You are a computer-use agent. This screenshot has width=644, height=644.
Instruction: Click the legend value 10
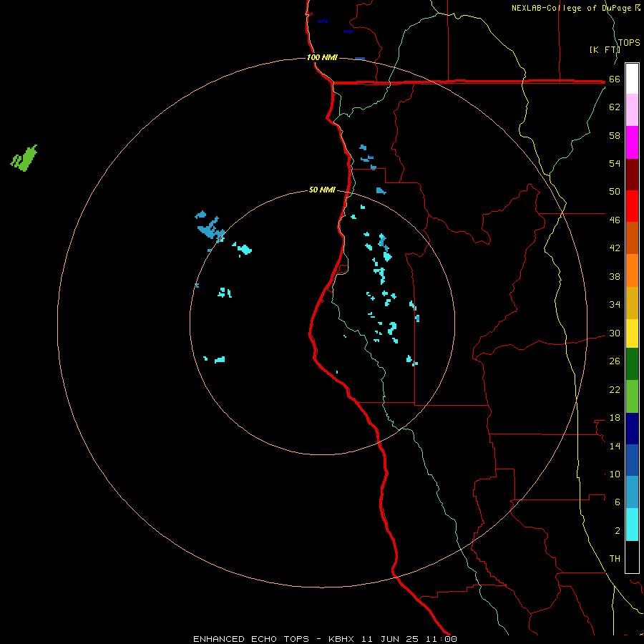click(615, 474)
